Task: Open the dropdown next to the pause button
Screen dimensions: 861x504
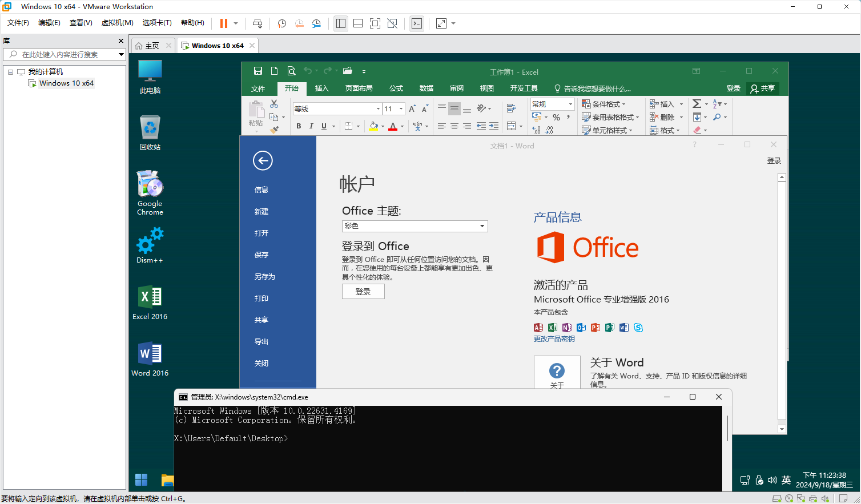Action: 235,23
